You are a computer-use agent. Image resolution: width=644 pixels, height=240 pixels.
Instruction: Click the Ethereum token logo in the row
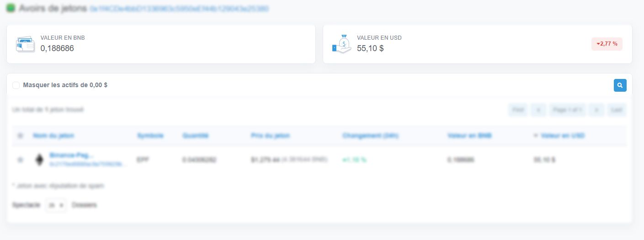pos(40,160)
